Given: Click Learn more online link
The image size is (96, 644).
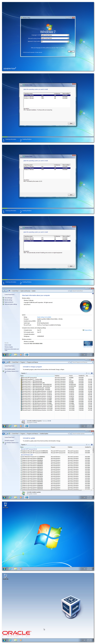Looking at the screenshot, I should click(88, 347).
